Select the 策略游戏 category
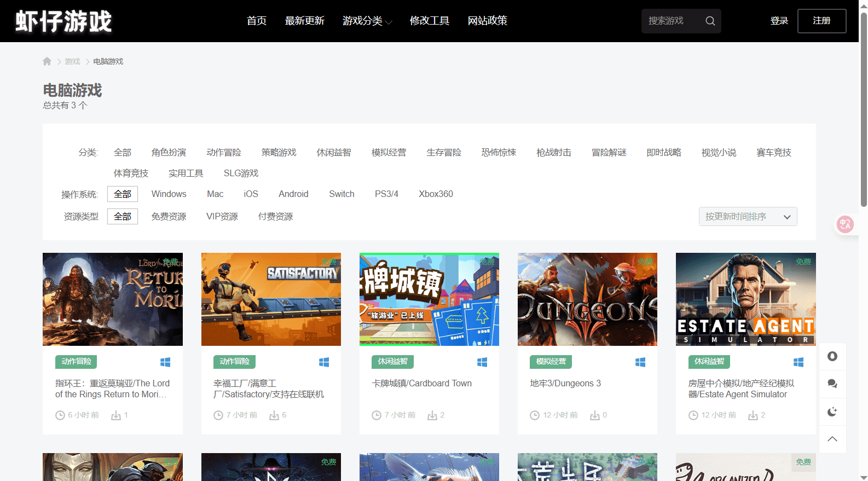The height and width of the screenshot is (481, 868). [x=279, y=153]
